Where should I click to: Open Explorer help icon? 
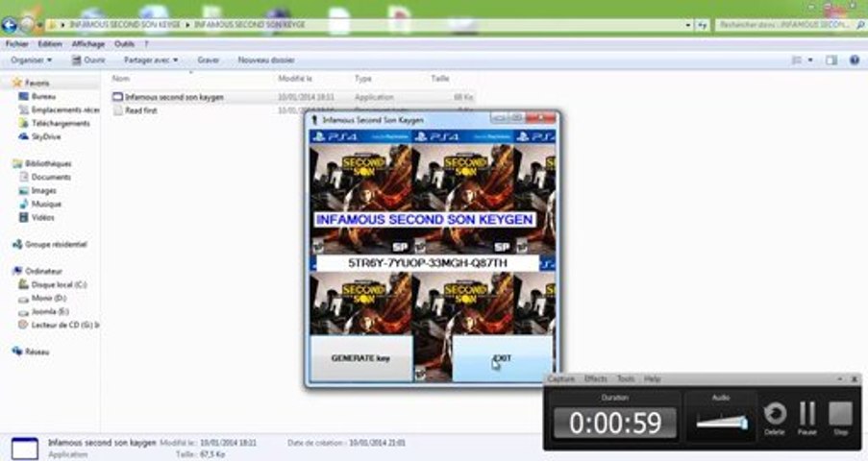pos(855,60)
